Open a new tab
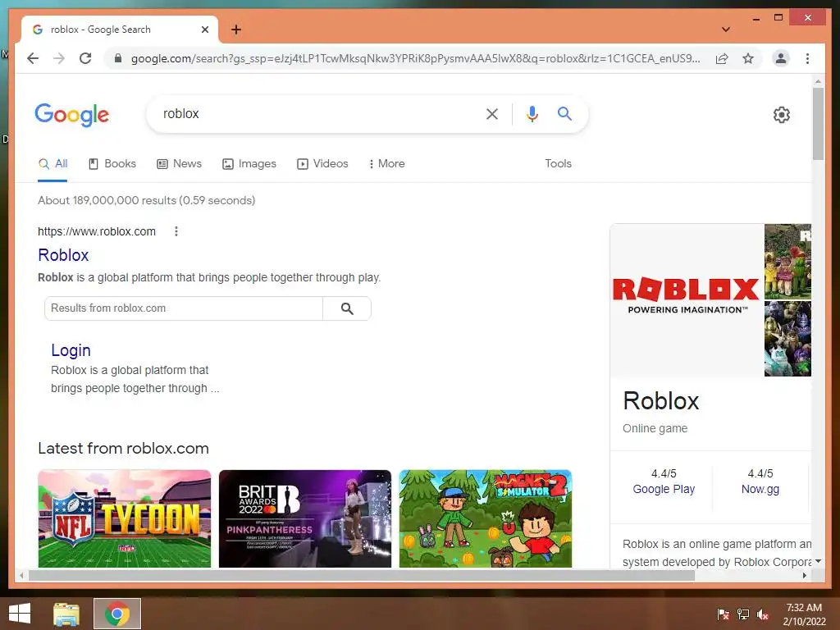Image resolution: width=840 pixels, height=630 pixels. click(x=236, y=30)
